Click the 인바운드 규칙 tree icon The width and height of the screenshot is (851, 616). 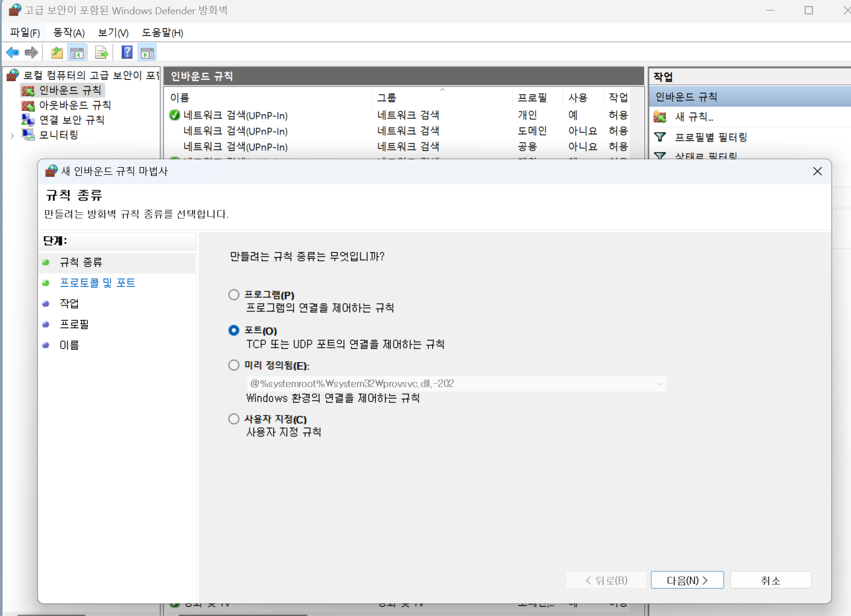coord(28,90)
